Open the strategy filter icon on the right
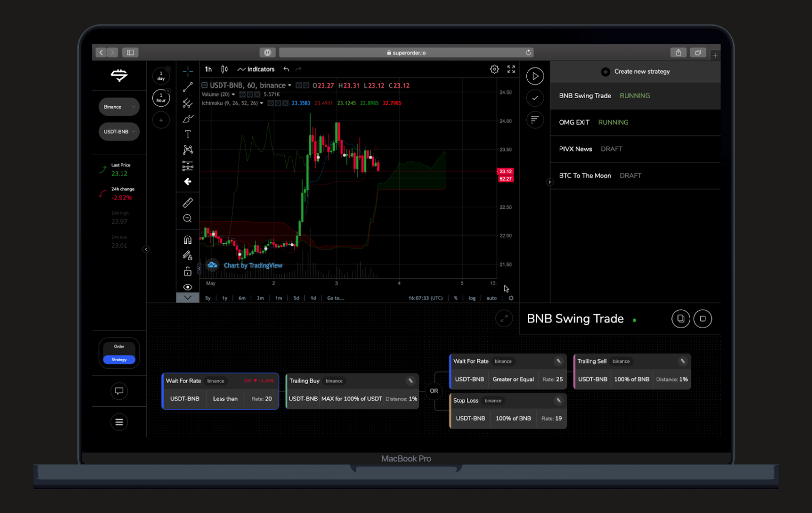Viewport: 812px width, 513px height. pyautogui.click(x=534, y=120)
